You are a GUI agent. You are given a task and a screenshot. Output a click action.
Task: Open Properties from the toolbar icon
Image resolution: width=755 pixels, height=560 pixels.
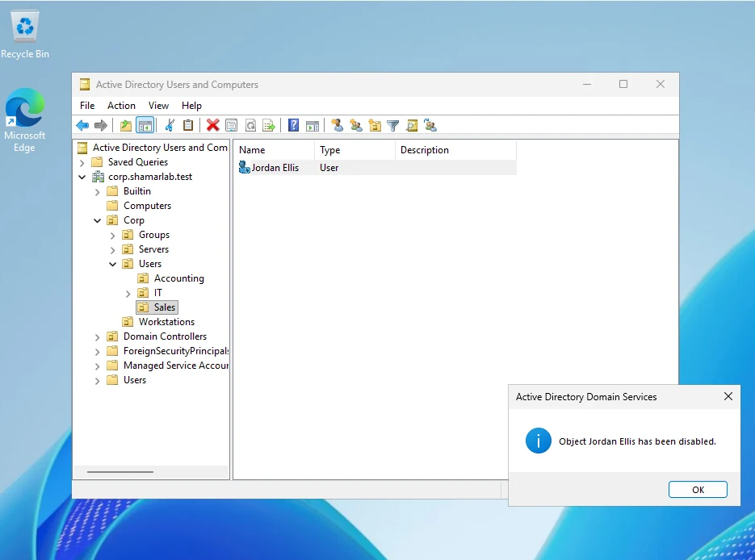(x=232, y=126)
